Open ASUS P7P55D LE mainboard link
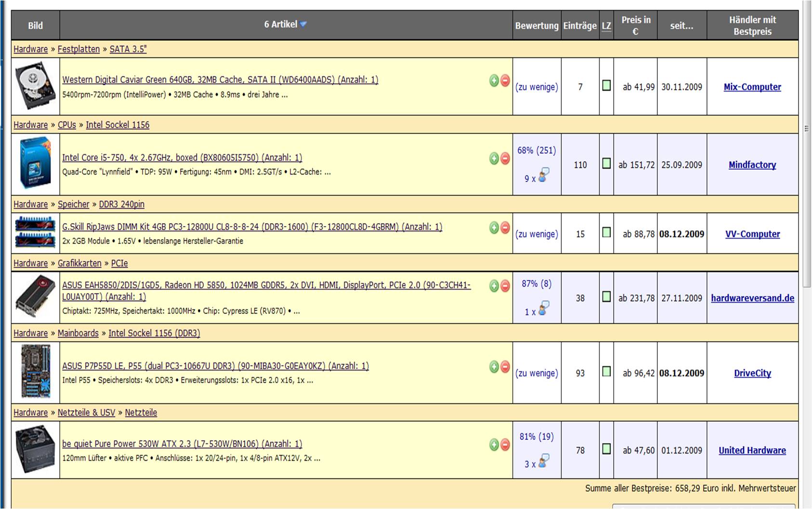 click(215, 366)
